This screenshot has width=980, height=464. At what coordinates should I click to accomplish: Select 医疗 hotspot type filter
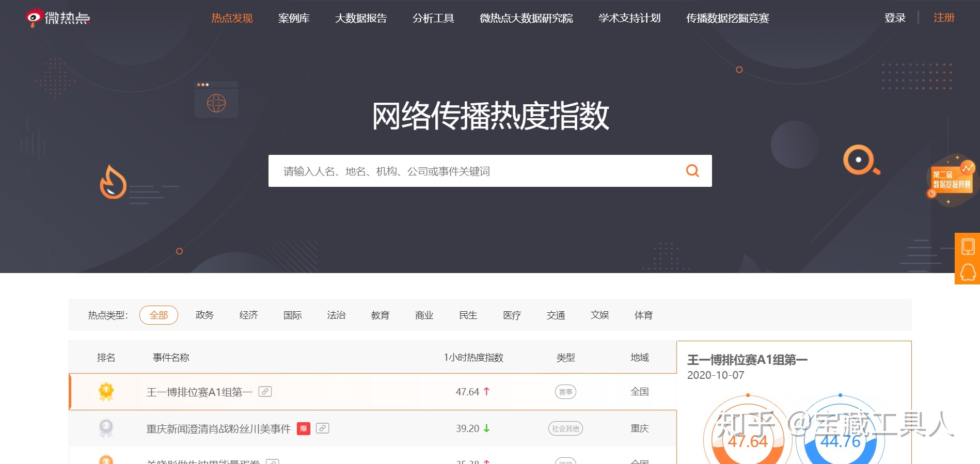(x=512, y=315)
